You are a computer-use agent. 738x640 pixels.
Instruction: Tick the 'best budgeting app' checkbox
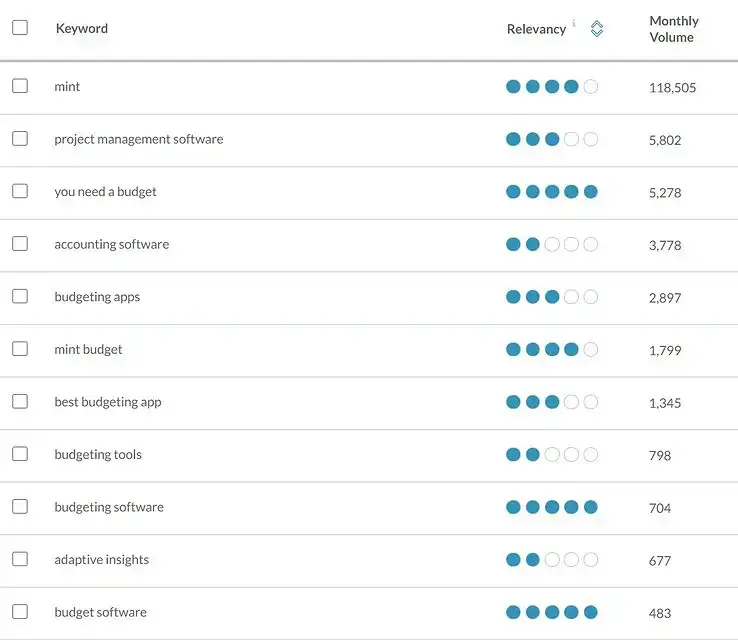20,401
